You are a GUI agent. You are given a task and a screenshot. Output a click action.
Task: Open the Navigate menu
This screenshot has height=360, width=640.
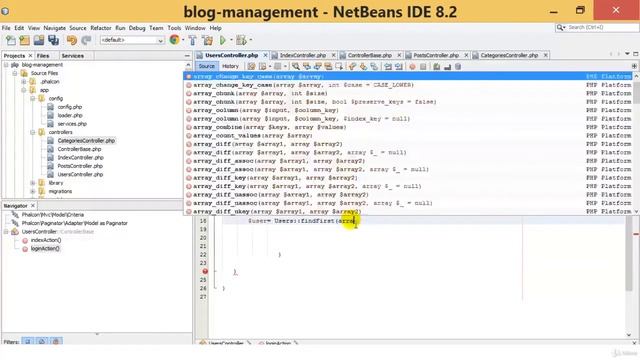click(x=55, y=28)
